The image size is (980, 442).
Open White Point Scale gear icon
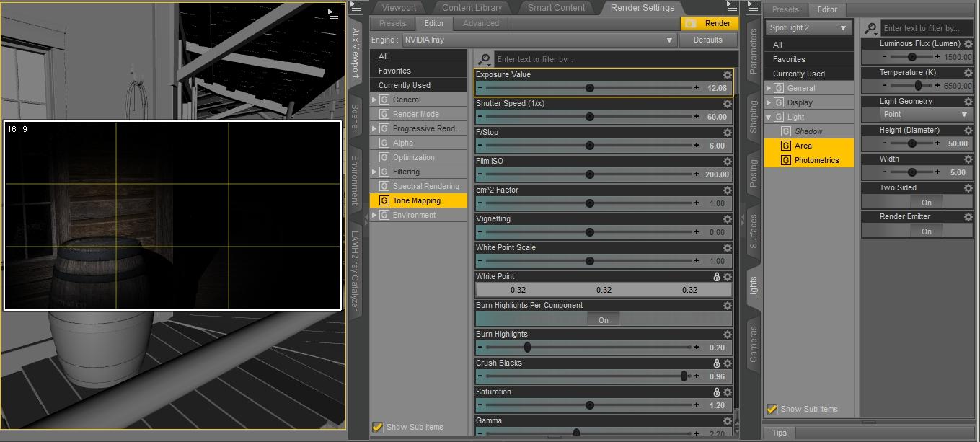[727, 248]
